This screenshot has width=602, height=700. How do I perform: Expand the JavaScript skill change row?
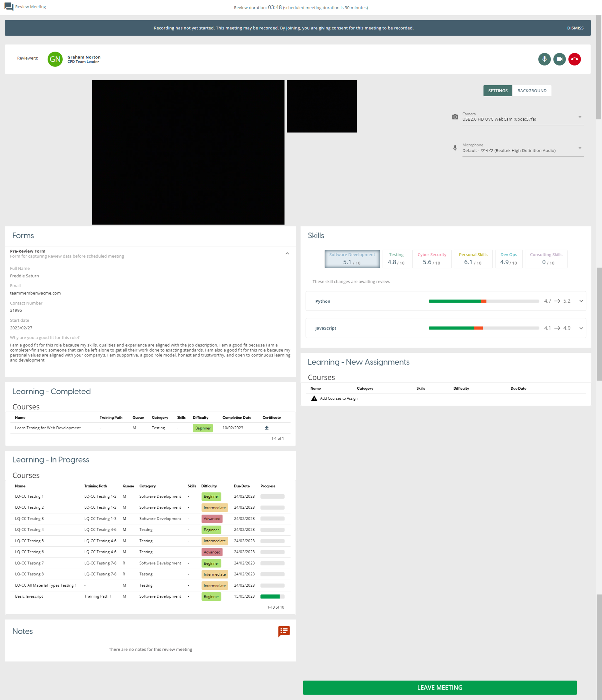click(581, 328)
